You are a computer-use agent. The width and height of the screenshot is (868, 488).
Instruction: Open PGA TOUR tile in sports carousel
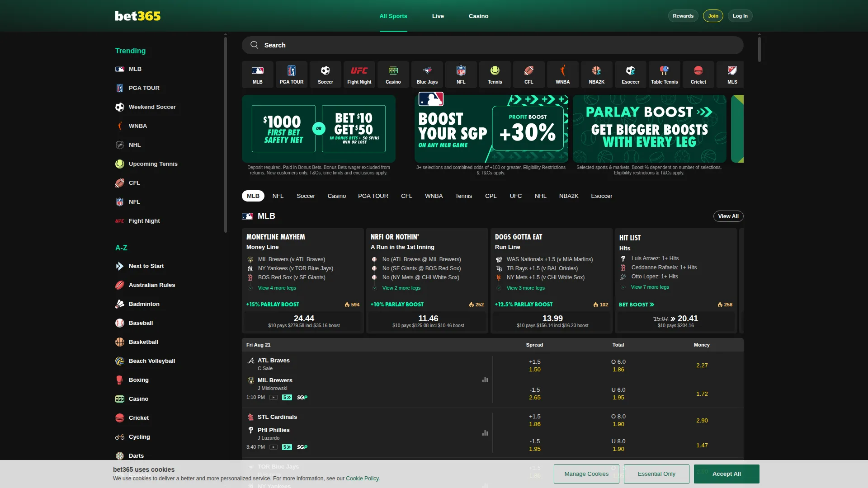(x=292, y=75)
